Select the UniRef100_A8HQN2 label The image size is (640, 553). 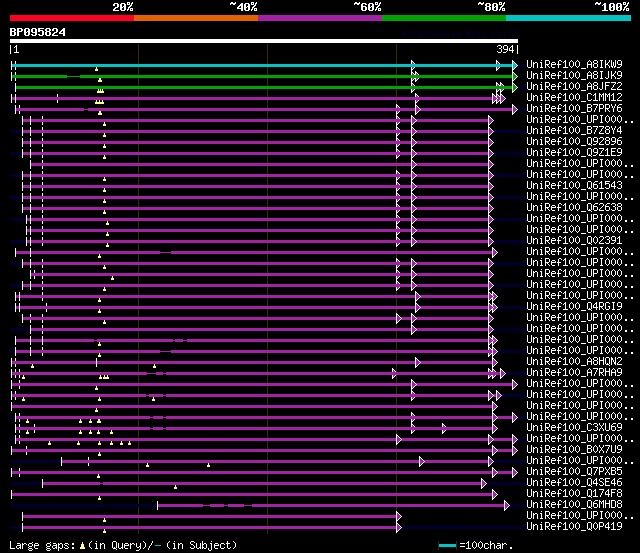pos(574,361)
